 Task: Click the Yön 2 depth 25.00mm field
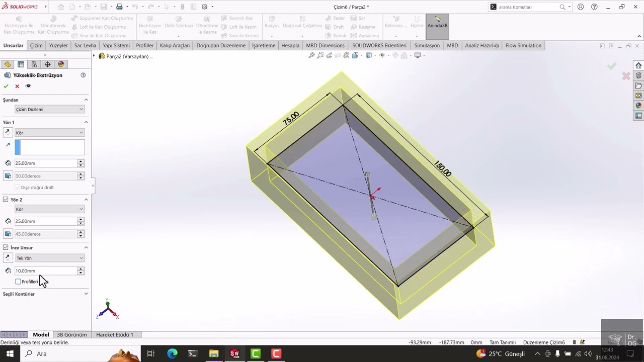(45, 221)
